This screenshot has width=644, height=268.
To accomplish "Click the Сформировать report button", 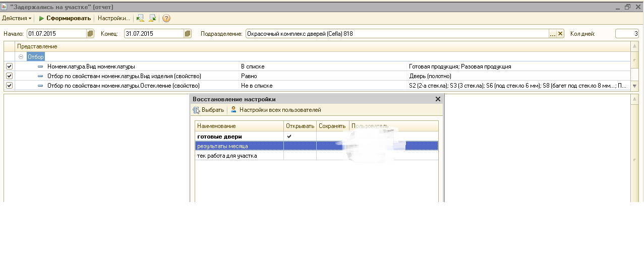I will tap(65, 18).
